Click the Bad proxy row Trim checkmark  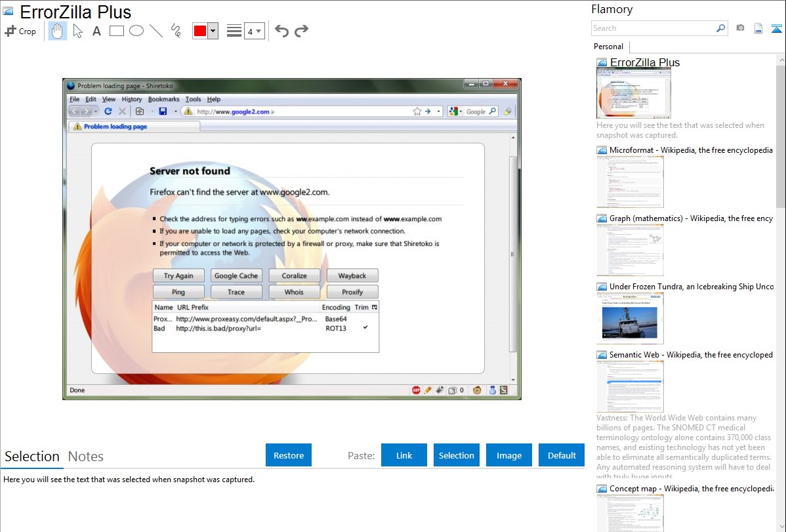coord(365,327)
